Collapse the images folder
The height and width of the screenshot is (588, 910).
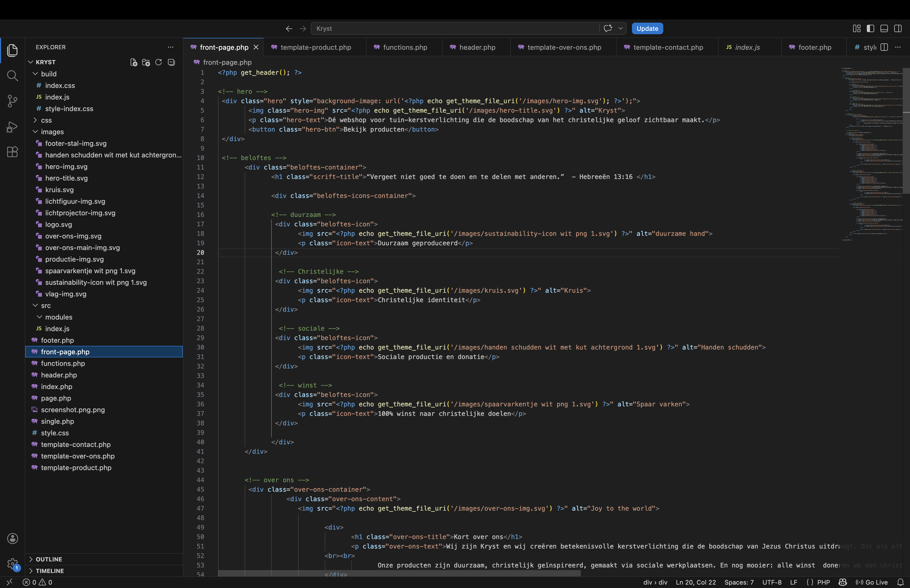(35, 132)
